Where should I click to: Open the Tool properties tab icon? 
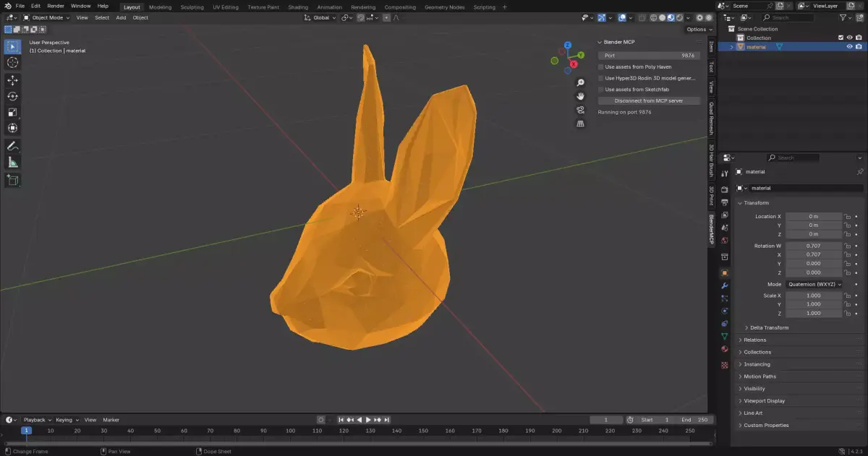coord(725,173)
